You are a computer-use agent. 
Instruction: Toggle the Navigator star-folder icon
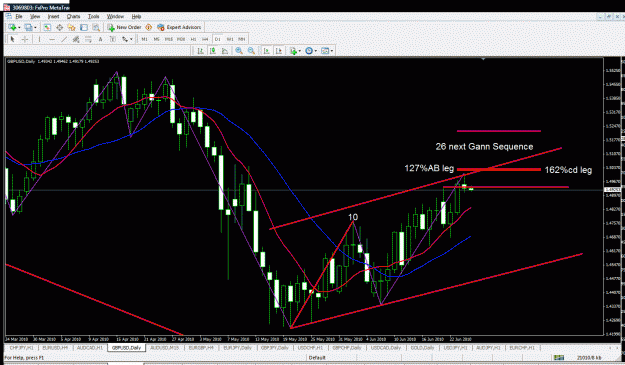pyautogui.click(x=71, y=27)
